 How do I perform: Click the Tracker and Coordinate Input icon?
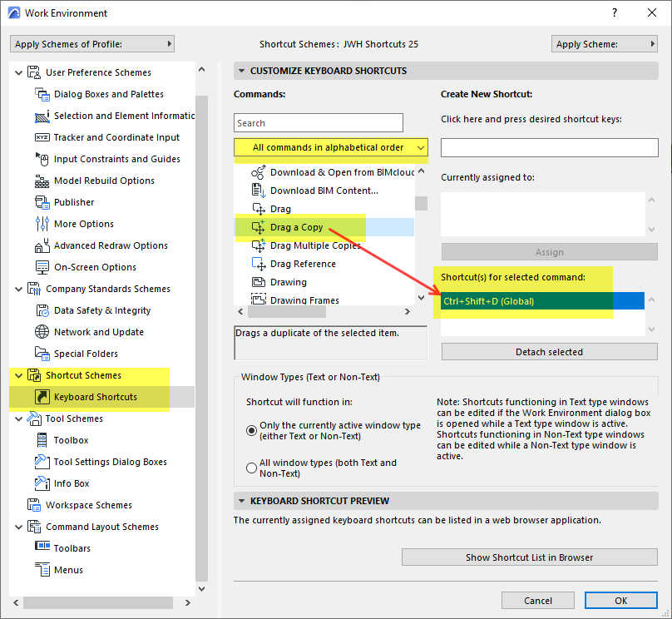pos(42,137)
